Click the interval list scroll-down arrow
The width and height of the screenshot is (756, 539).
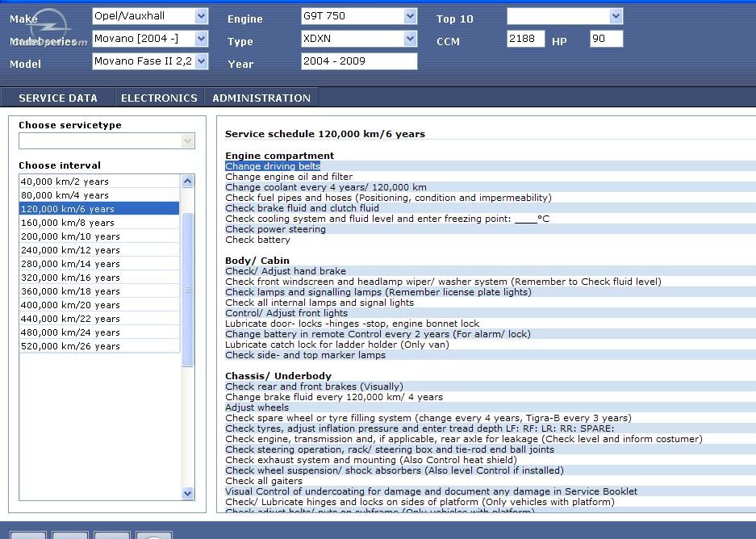[x=187, y=493]
